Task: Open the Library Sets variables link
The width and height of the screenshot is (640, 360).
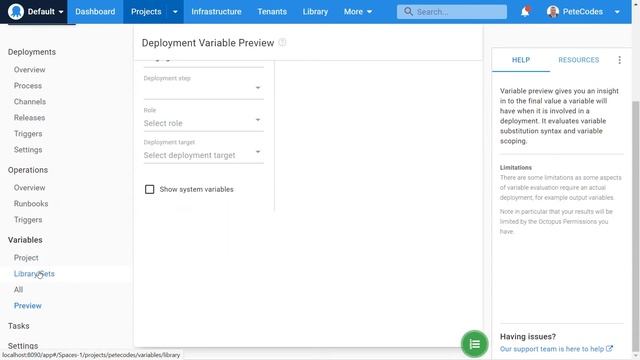Action: [34, 274]
